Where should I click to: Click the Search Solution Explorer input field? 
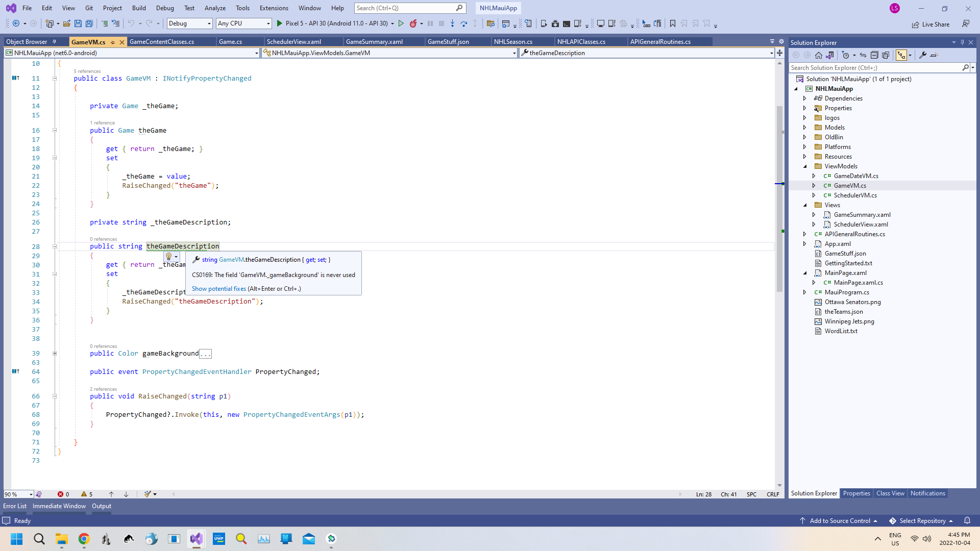[x=875, y=67]
